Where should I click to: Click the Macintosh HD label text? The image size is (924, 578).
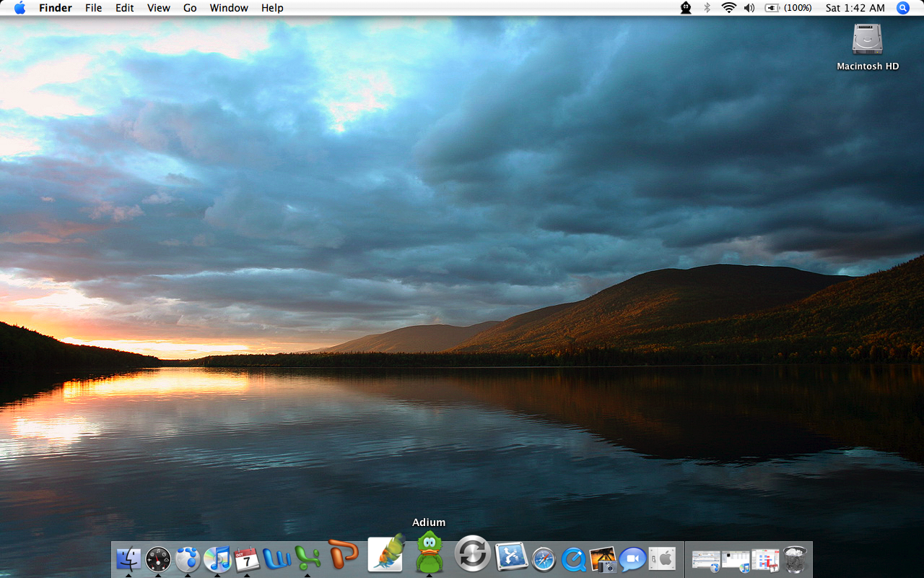coord(868,66)
